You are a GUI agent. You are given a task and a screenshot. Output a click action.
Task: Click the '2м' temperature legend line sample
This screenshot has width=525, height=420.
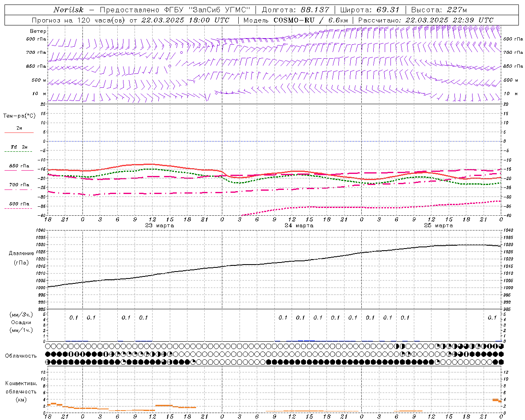[x=19, y=133]
